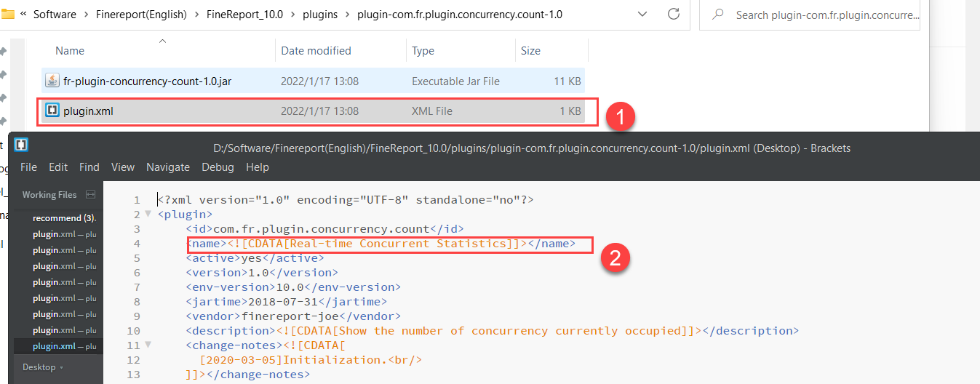The height and width of the screenshot is (384, 980).
Task: Click the back chevrons in Explorer breadcrumb
Action: click(x=25, y=15)
